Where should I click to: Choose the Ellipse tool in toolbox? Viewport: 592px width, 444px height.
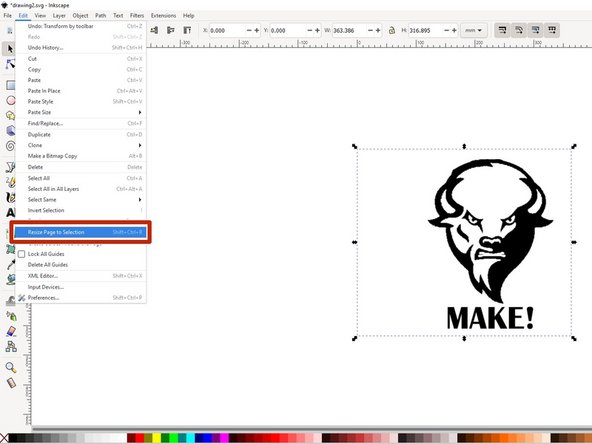11,100
